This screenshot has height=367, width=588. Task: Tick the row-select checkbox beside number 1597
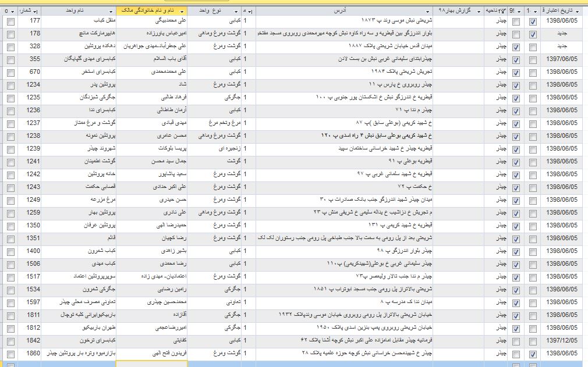coord(10,304)
